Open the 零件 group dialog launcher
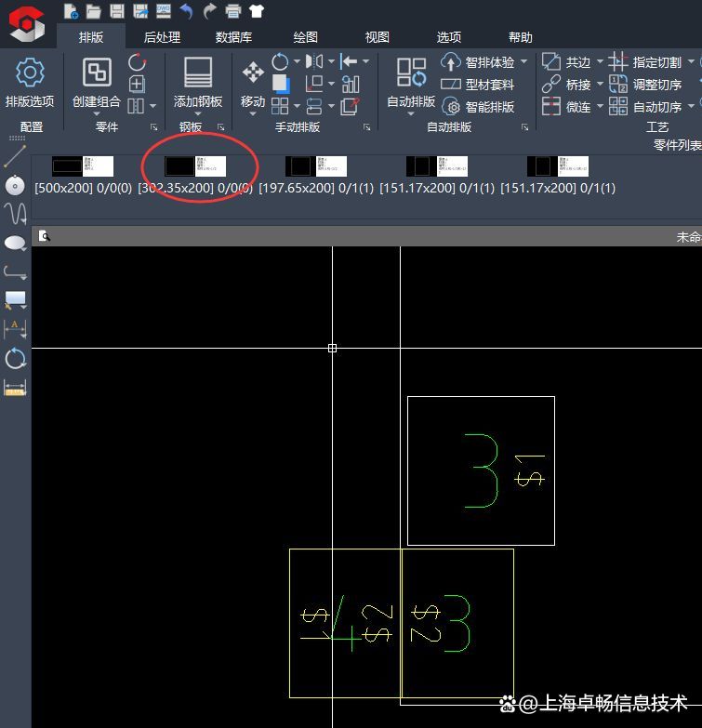 coord(154,127)
